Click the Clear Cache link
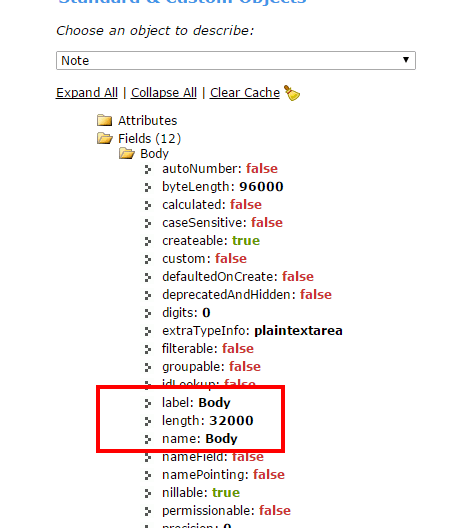 [245, 93]
